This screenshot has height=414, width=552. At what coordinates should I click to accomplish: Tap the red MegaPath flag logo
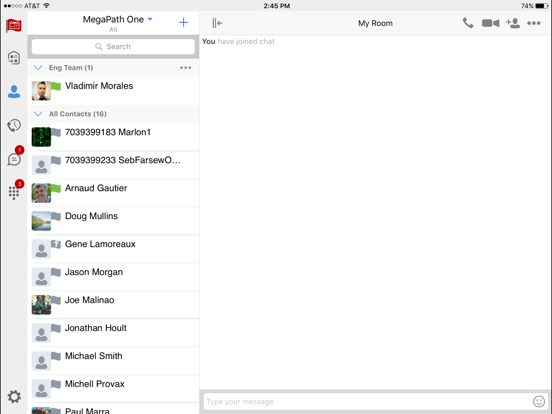pos(14,25)
